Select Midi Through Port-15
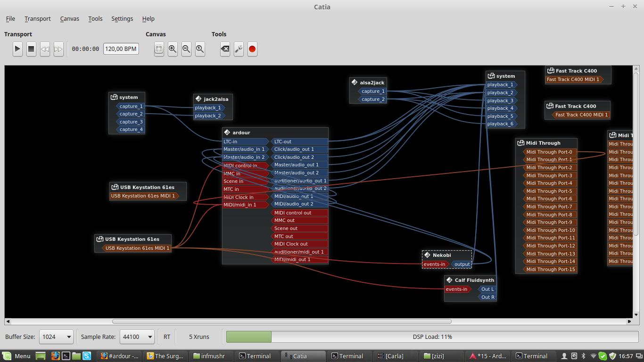 point(549,269)
